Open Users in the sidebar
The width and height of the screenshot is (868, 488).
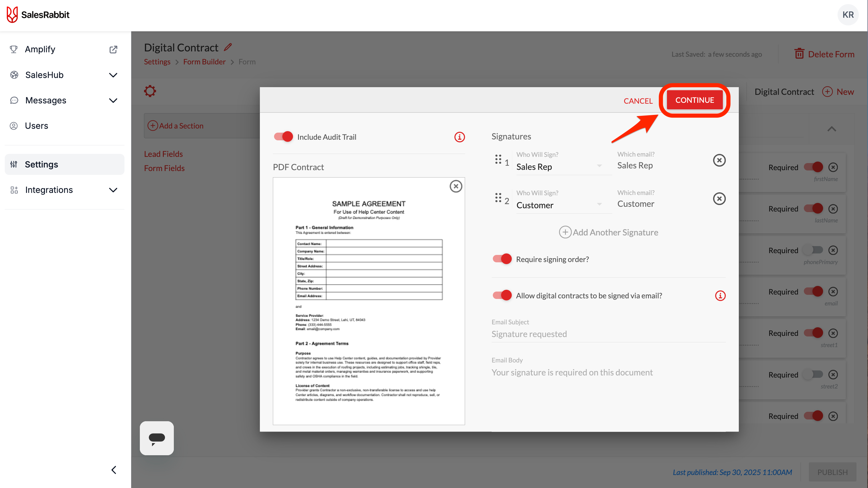[x=36, y=126]
